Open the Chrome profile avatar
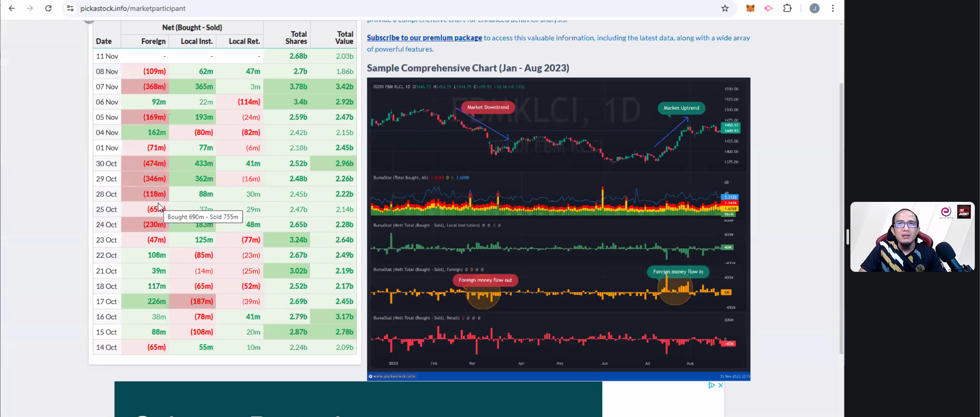980x417 pixels. [814, 8]
